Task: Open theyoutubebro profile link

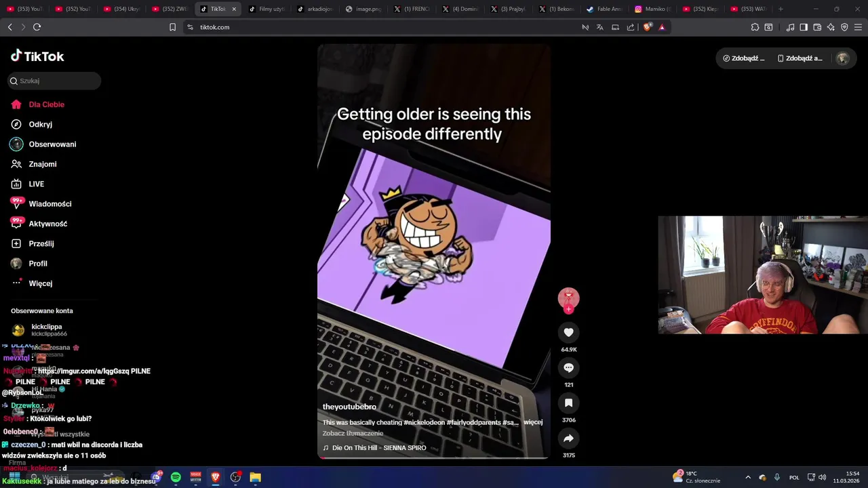Action: click(x=349, y=407)
